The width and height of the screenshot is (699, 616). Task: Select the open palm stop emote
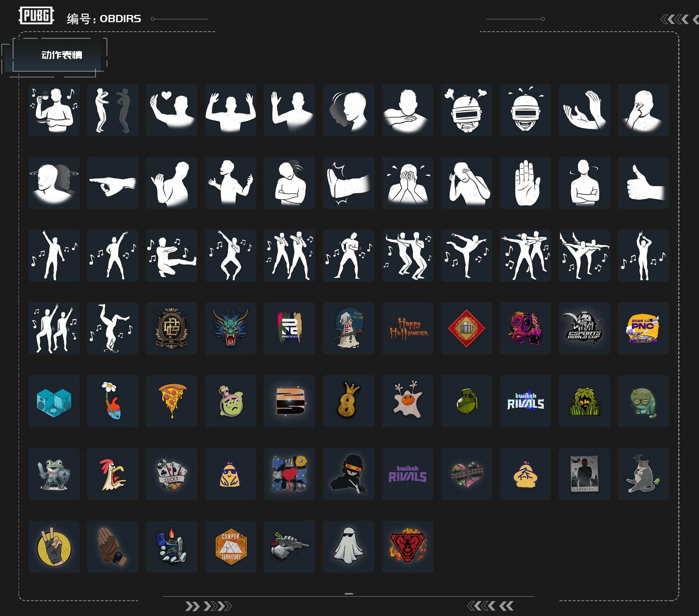(x=525, y=183)
